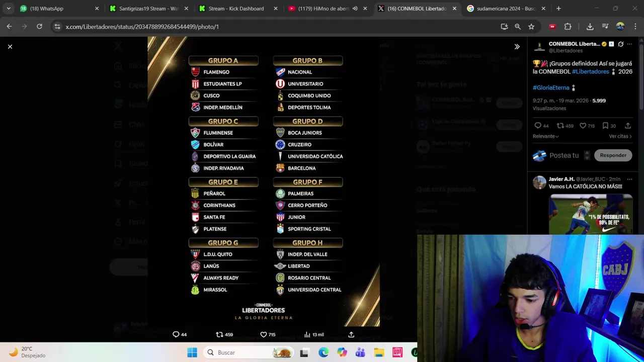Screen dimensions: 644x362
Task: Open the #Libertadores hashtag link
Action: tap(591, 71)
